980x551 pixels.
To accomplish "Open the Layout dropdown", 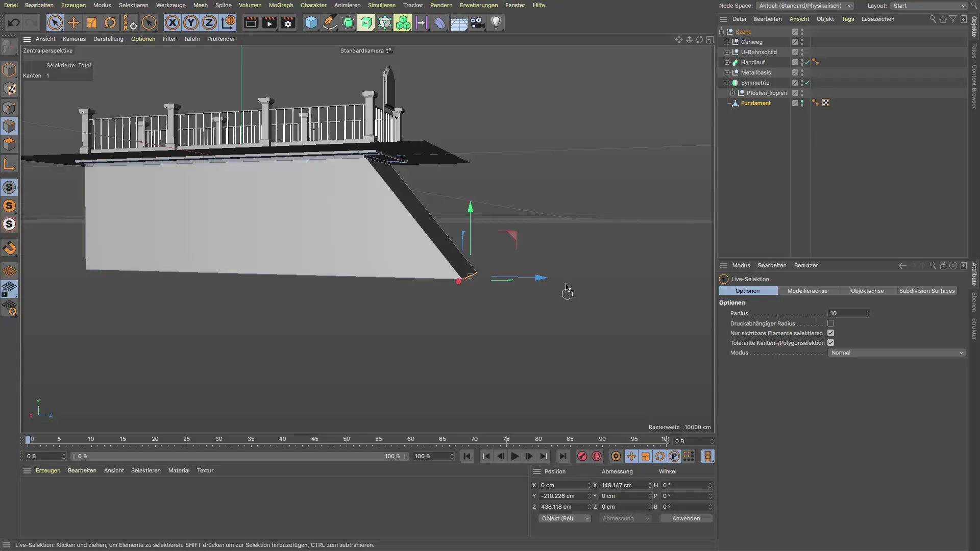I will pyautogui.click(x=928, y=6).
